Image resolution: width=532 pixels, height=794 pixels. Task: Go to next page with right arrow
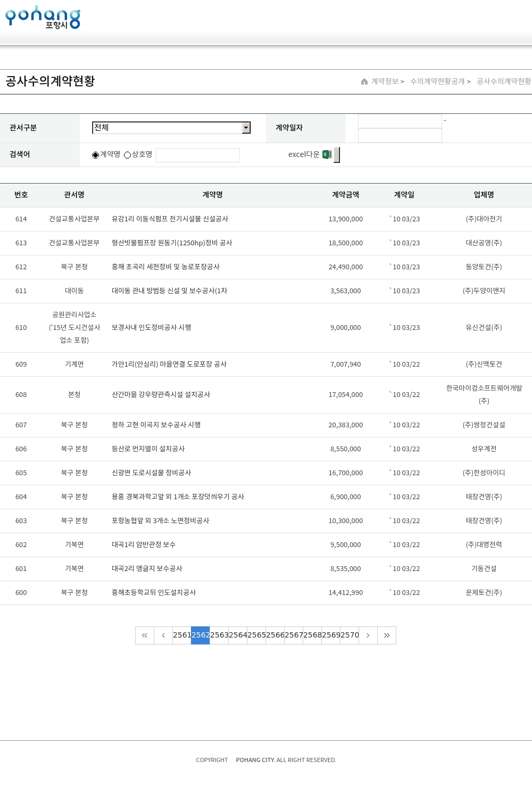[368, 635]
